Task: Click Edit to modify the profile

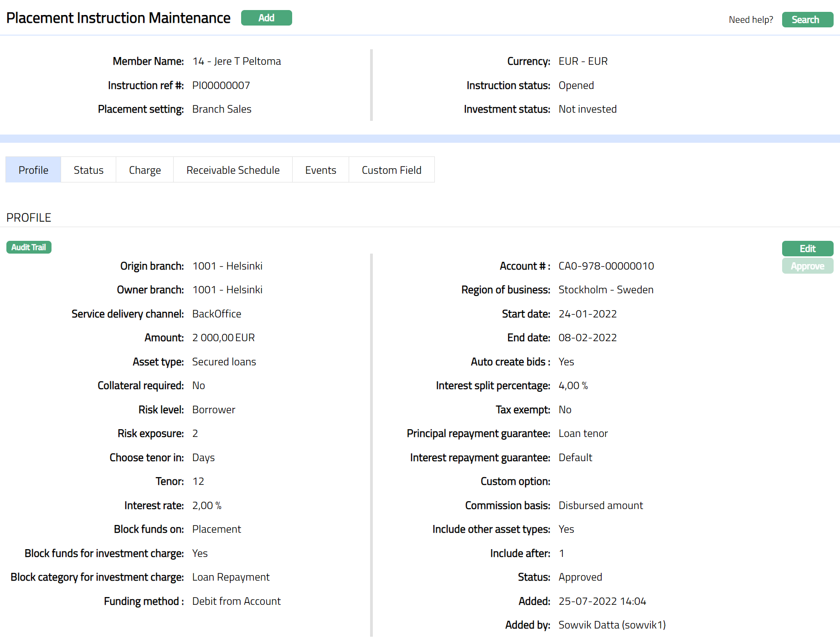Action: point(807,249)
